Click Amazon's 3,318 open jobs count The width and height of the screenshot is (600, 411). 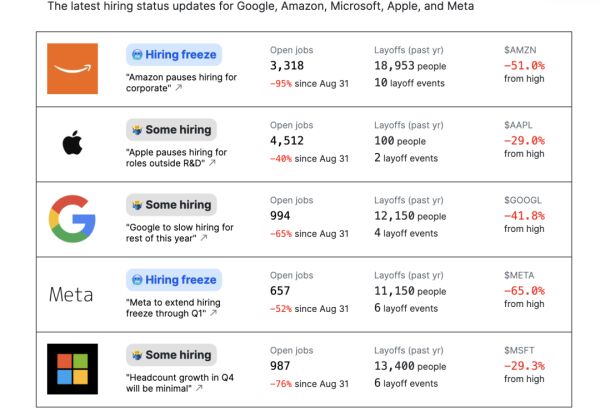(288, 65)
